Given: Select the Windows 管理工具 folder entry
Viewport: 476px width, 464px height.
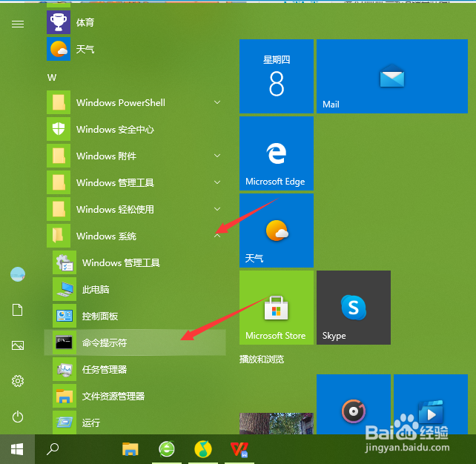Looking at the screenshot, I should 136,182.
